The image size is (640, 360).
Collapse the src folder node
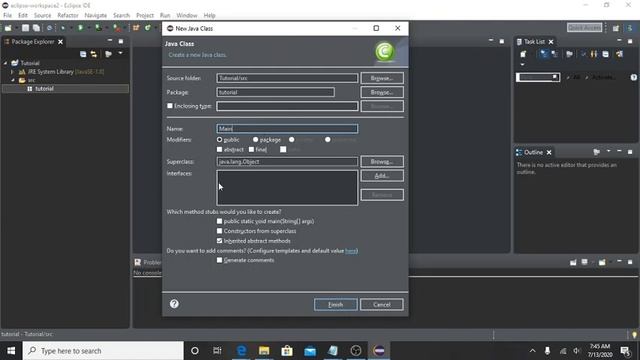coord(13,80)
